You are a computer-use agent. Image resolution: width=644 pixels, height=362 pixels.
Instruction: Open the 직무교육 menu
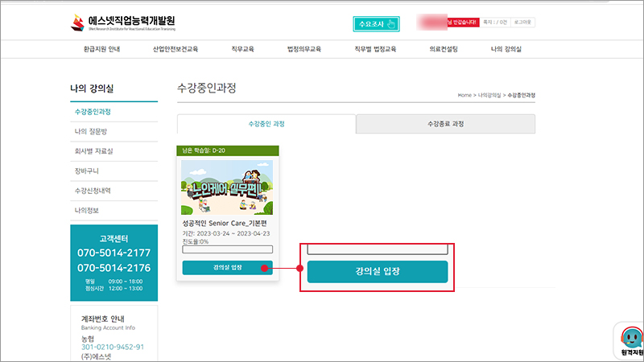[x=243, y=49]
